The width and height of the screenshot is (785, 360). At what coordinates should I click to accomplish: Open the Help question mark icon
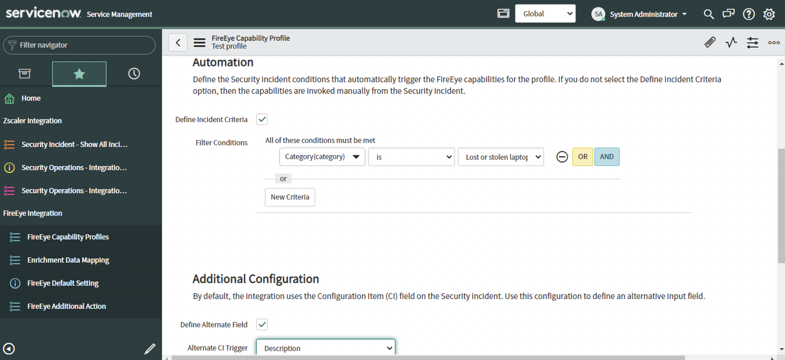point(748,14)
